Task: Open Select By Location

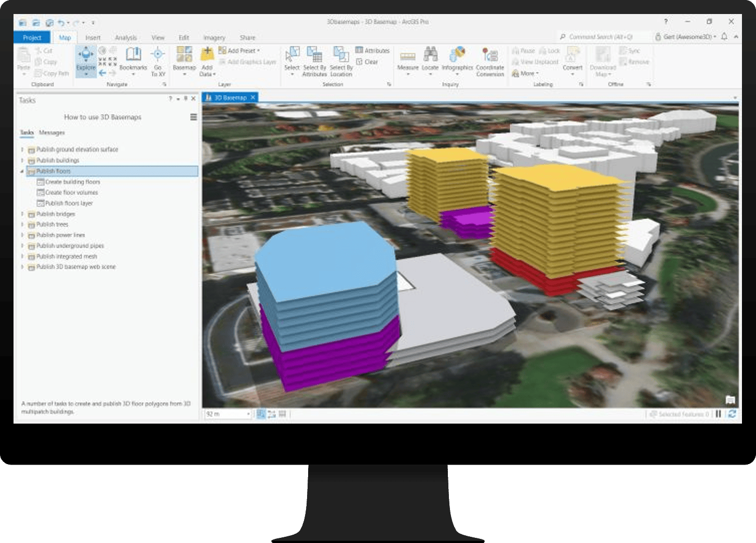Action: point(341,61)
